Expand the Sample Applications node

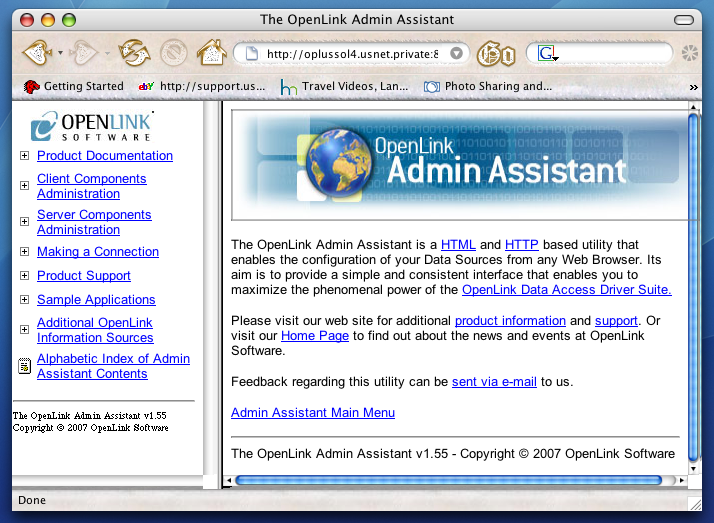tap(24, 299)
